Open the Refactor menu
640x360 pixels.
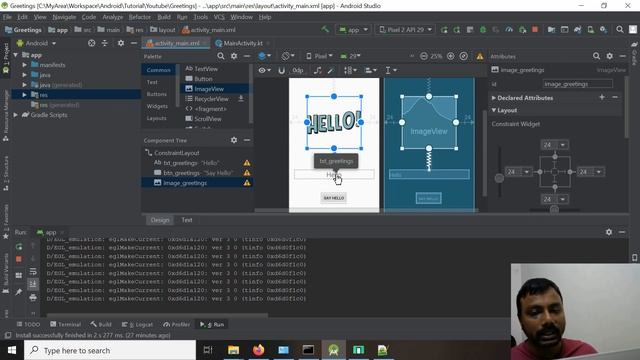click(140, 17)
